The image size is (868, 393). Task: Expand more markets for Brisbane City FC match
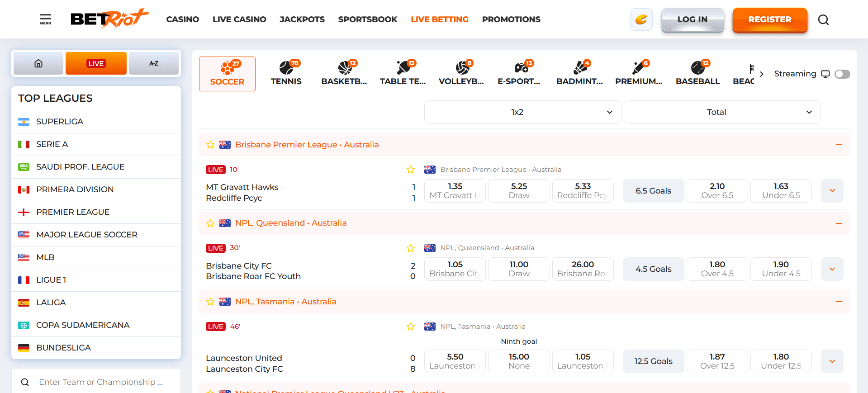(x=832, y=269)
